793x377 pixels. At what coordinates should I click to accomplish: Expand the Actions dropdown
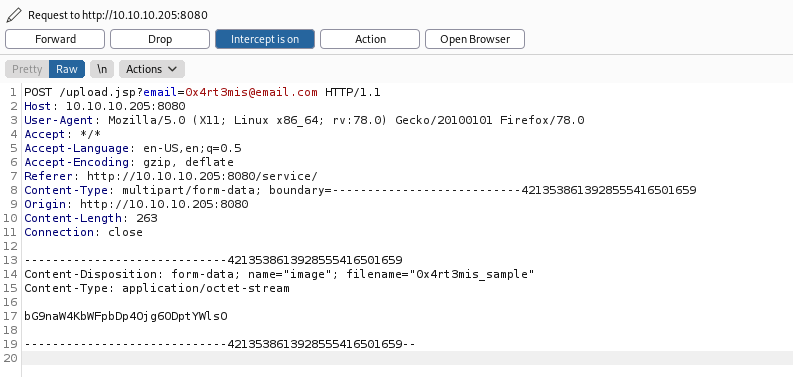tap(152, 69)
